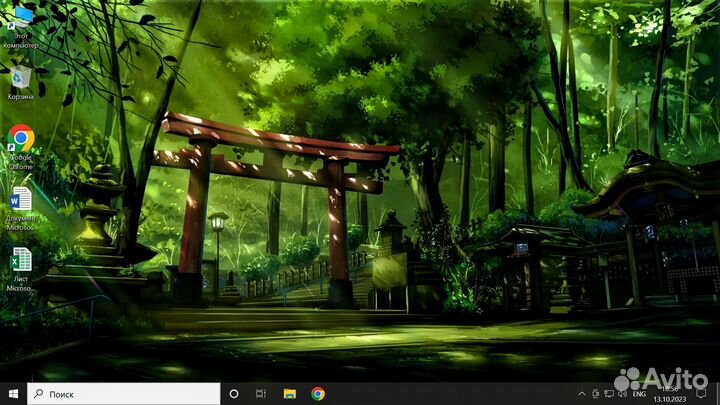Open the "Этот компьютер" desktop icon

pyautogui.click(x=21, y=28)
